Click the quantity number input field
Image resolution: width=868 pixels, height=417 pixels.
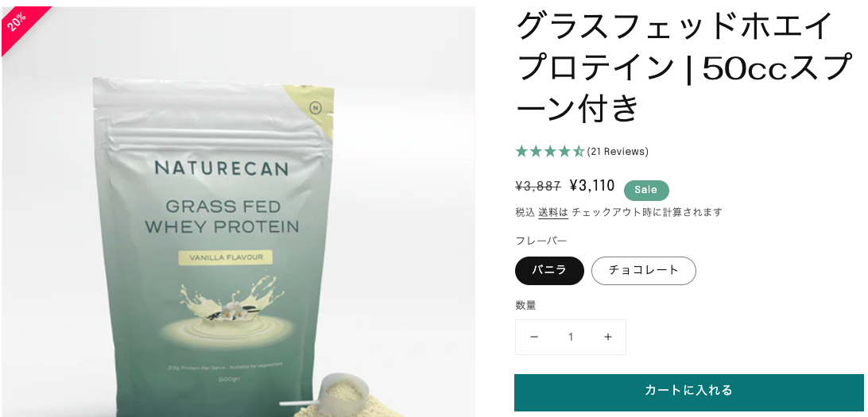coord(570,337)
